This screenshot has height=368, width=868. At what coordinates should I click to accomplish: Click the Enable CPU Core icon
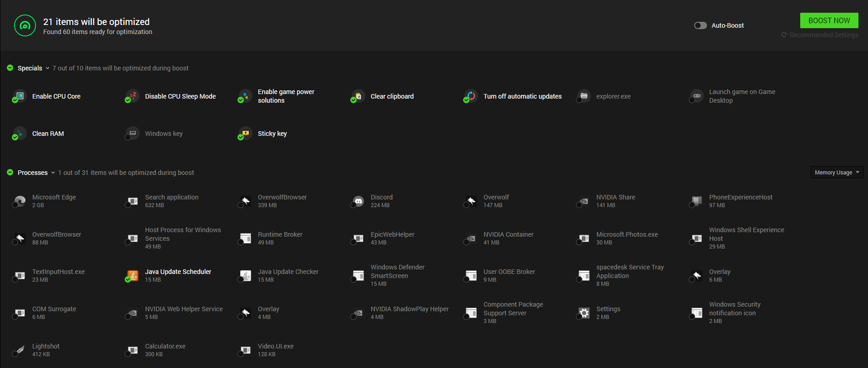tap(19, 96)
